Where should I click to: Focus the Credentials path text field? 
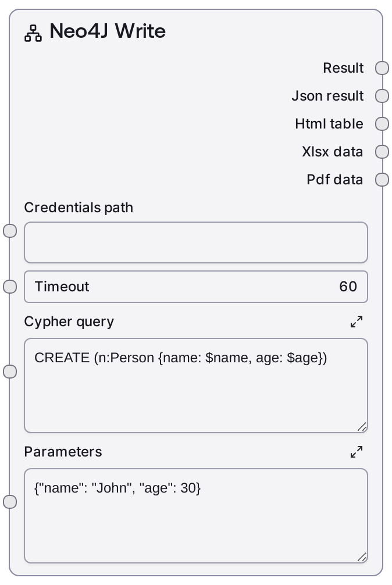(195, 242)
